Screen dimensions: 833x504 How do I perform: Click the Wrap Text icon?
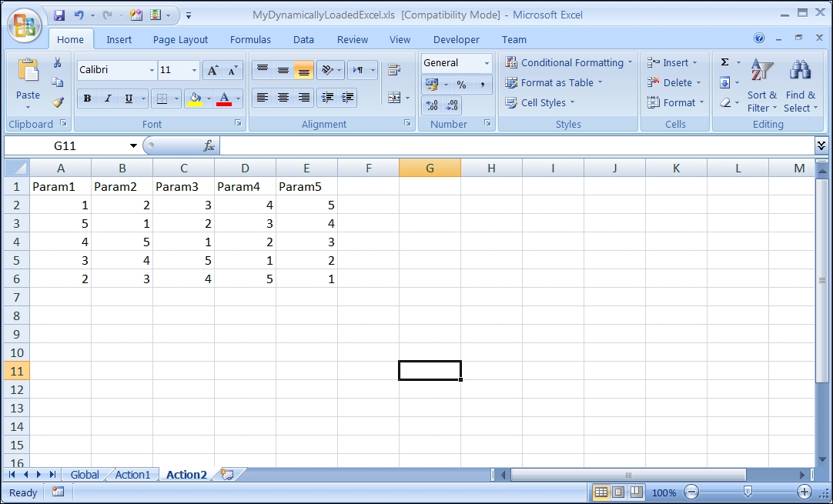(x=394, y=70)
